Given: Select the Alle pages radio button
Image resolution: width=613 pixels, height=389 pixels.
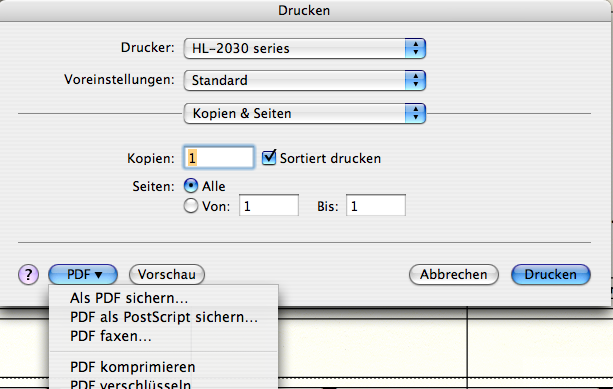Looking at the screenshot, I should click(191, 186).
